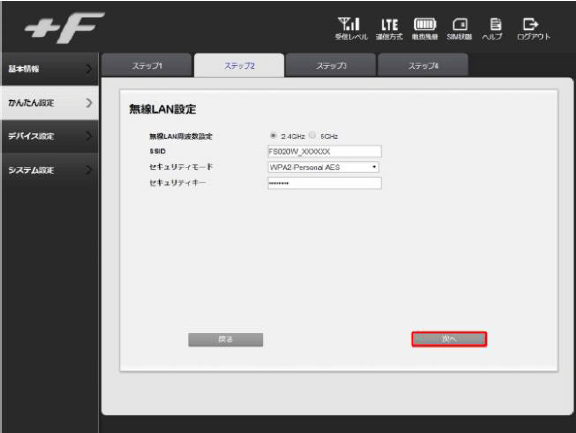
Task: Click the 次へ (next) button
Action: point(449,339)
